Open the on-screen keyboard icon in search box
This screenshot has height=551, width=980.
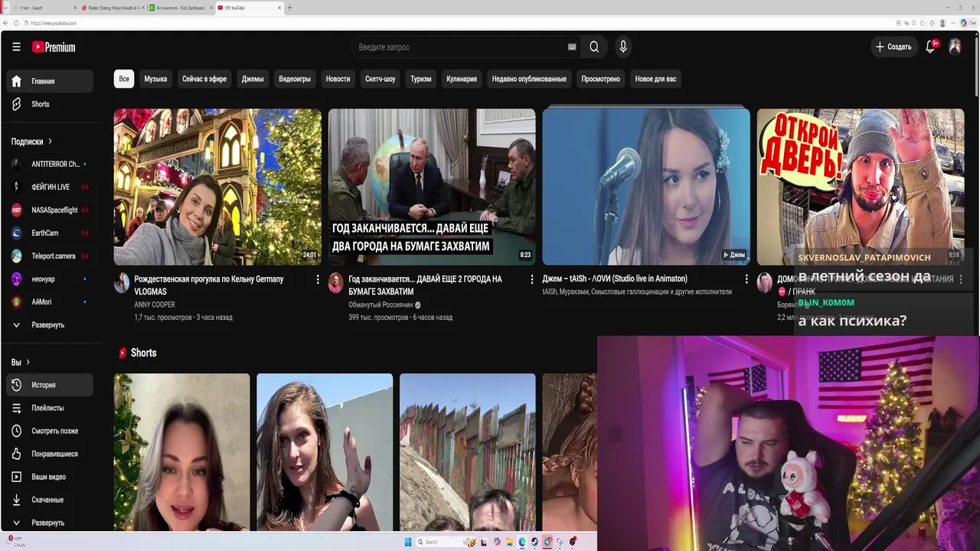[572, 47]
